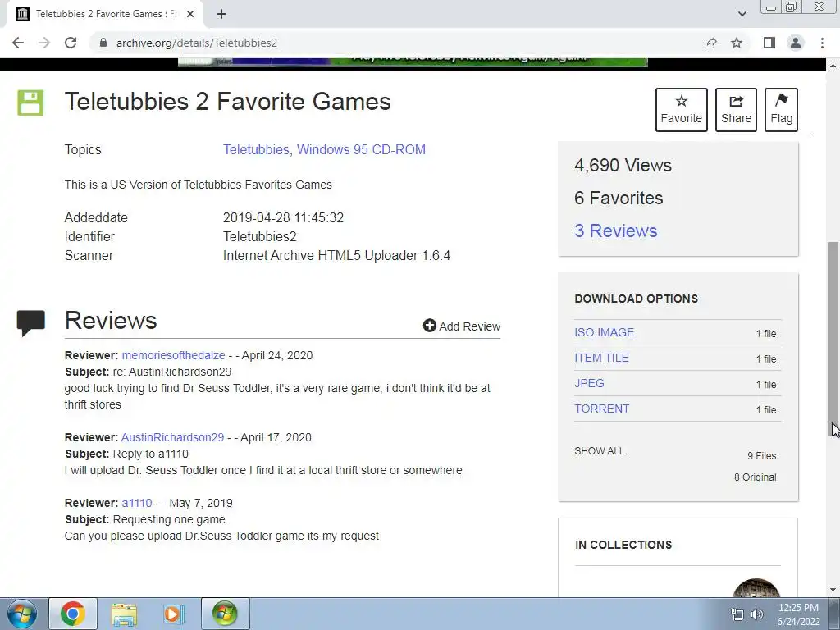Click the padlock site info icon

(x=103, y=43)
